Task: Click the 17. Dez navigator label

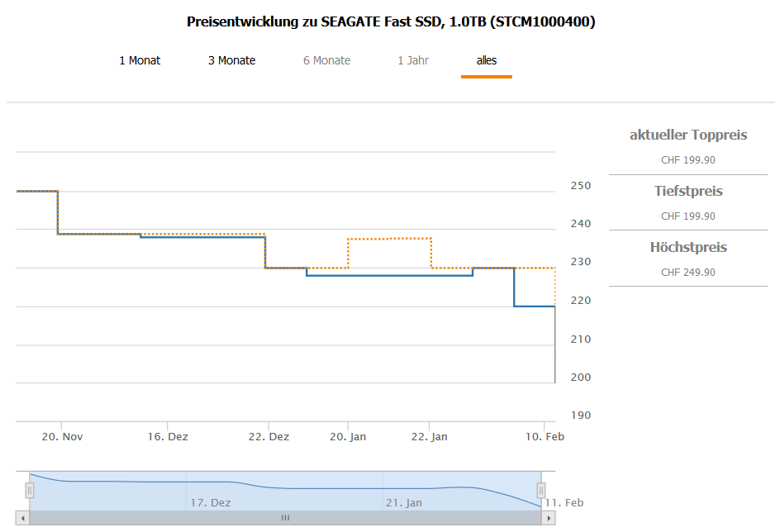Action: point(211,502)
